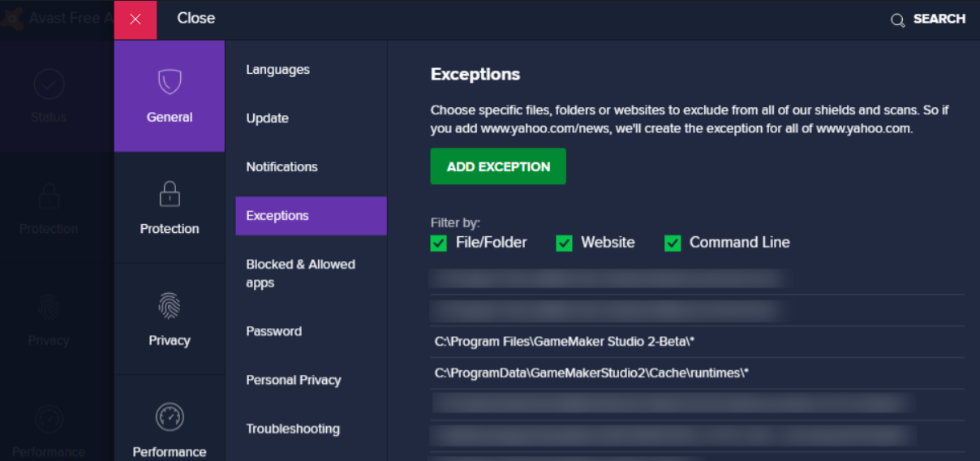Open Protection settings via padlock icon
Viewport: 980px width, 461px height.
[169, 194]
